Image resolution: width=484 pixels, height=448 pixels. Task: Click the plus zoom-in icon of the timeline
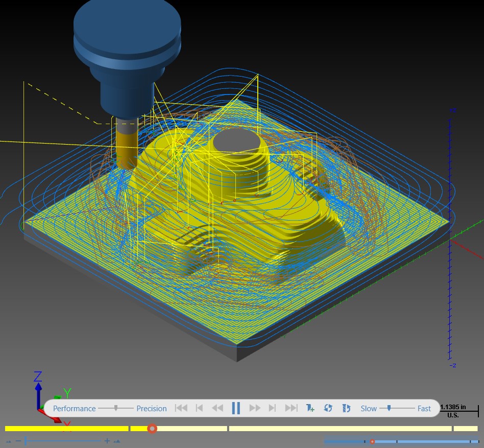tap(107, 441)
